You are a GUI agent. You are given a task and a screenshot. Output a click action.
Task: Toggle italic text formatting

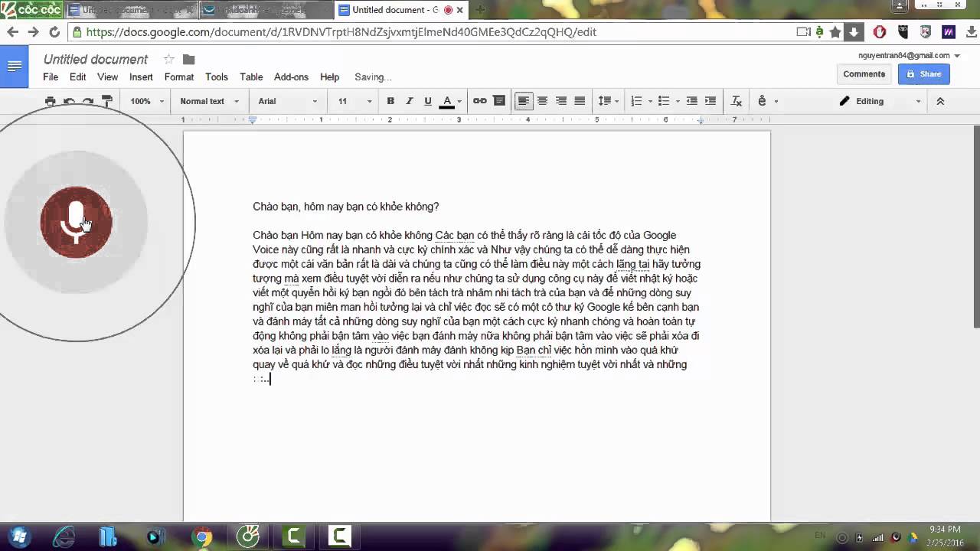click(409, 101)
